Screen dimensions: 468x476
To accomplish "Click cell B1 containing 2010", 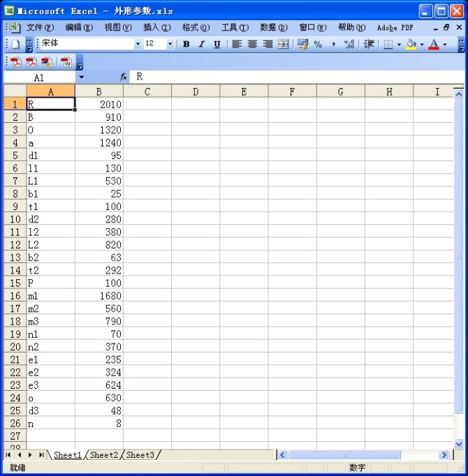I will coord(99,104).
